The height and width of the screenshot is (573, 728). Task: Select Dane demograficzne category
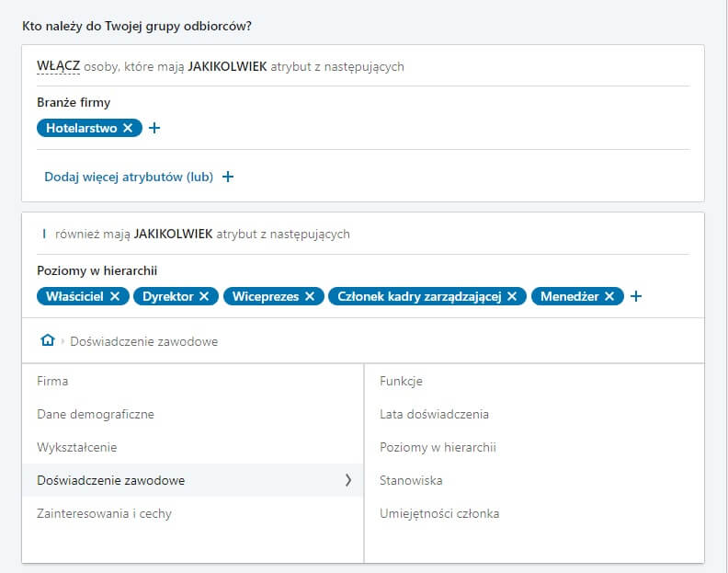coord(96,414)
